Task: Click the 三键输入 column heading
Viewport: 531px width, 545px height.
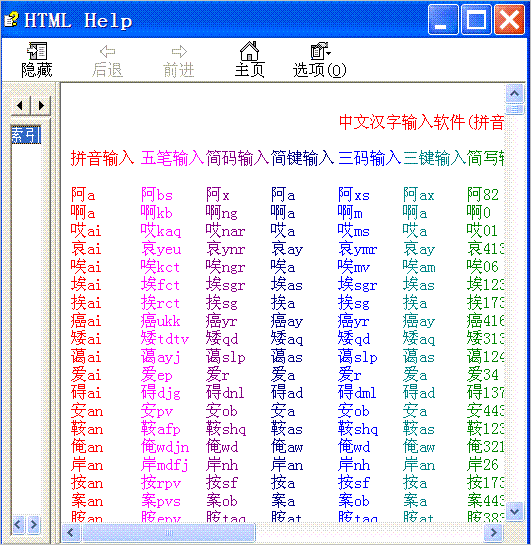Action: tap(434, 158)
